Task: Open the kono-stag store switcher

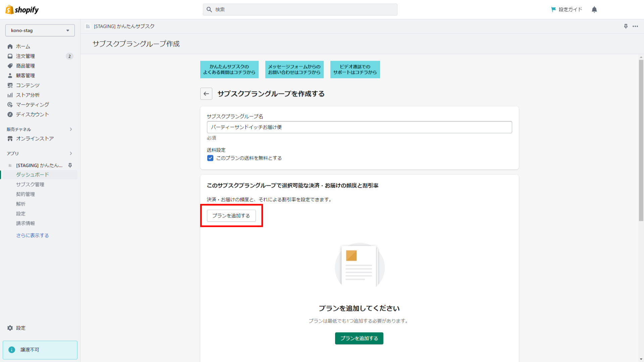Action: [40, 30]
